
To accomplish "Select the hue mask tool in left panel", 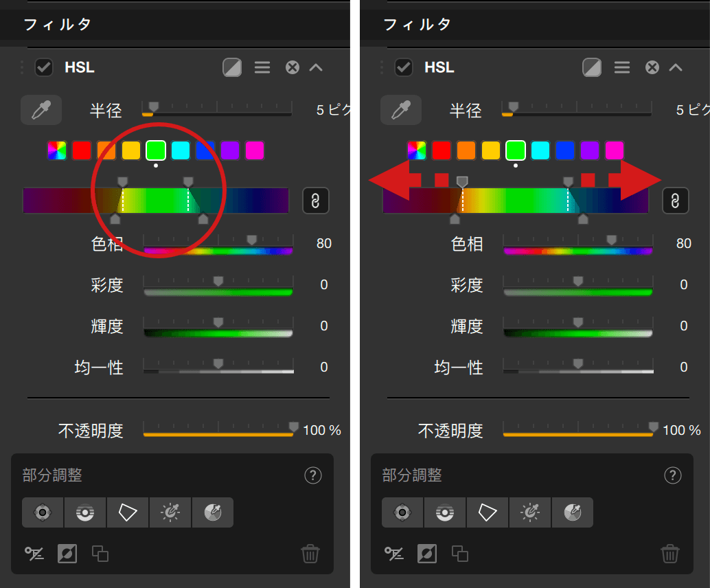I will coord(213,512).
